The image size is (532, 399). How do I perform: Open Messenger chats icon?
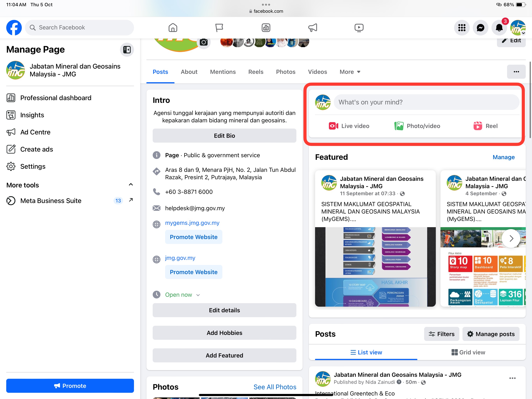pyautogui.click(x=480, y=28)
